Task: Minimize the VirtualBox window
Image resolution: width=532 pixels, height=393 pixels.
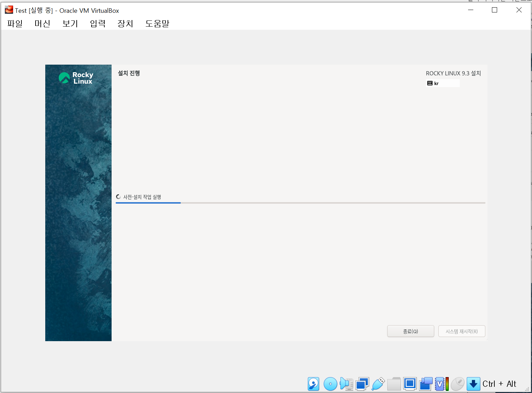Action: pyautogui.click(x=471, y=10)
